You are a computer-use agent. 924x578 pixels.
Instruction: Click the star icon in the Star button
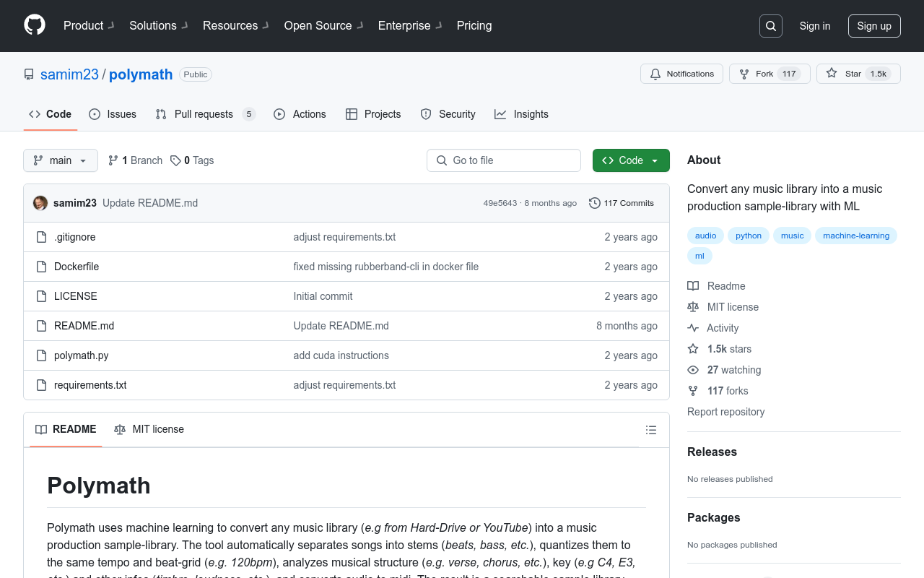coord(832,73)
